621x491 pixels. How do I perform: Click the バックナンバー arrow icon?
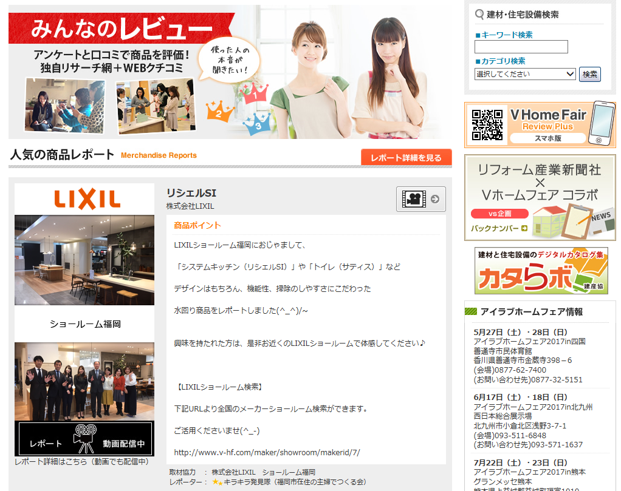524,228
